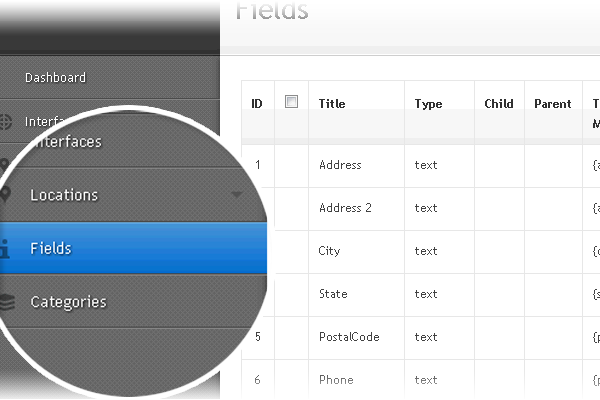Select the State field title
600x400 pixels.
333,294
